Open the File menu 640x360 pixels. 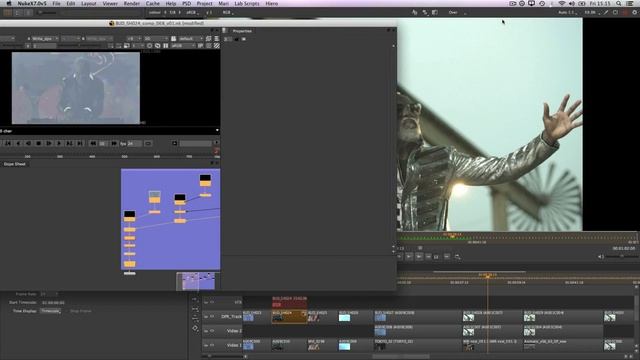(x=56, y=3)
